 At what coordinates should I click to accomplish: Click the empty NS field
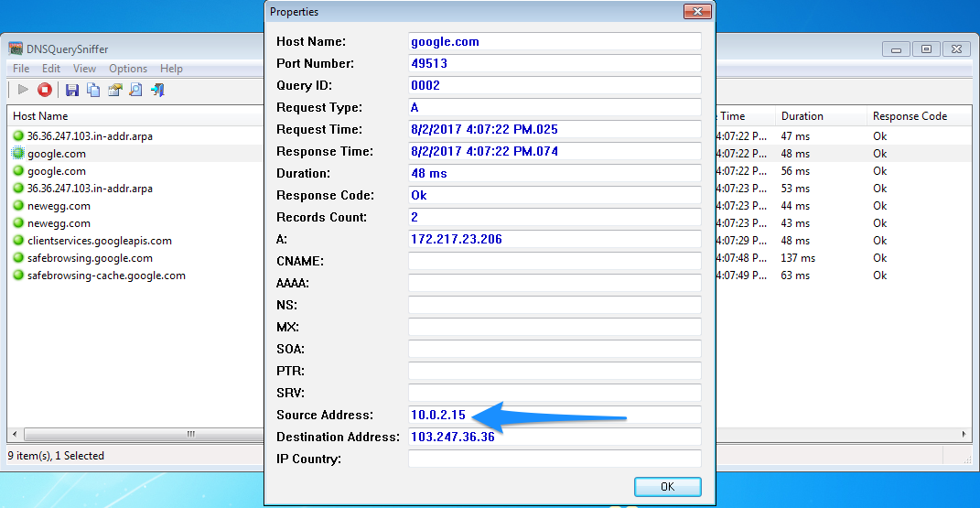pos(555,305)
